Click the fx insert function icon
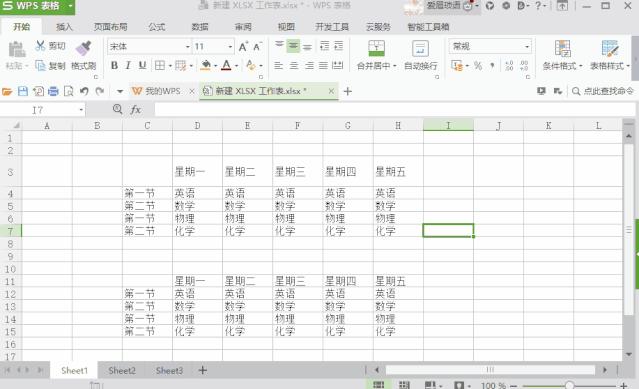639x389 pixels. (x=136, y=110)
